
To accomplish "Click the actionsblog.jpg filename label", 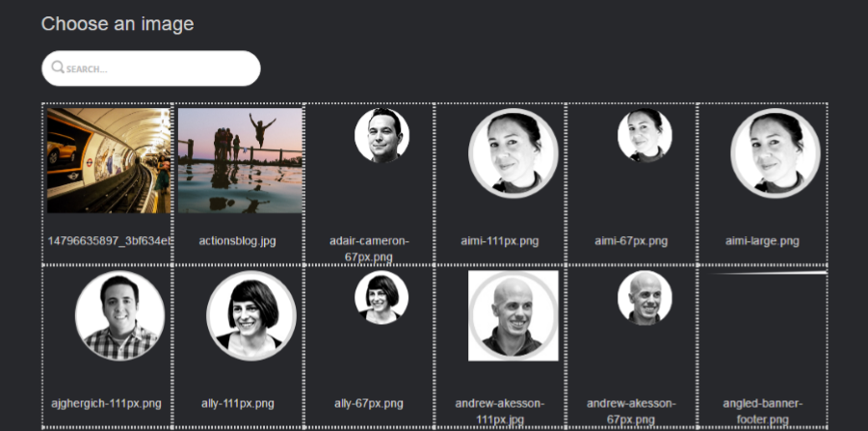I will 238,241.
